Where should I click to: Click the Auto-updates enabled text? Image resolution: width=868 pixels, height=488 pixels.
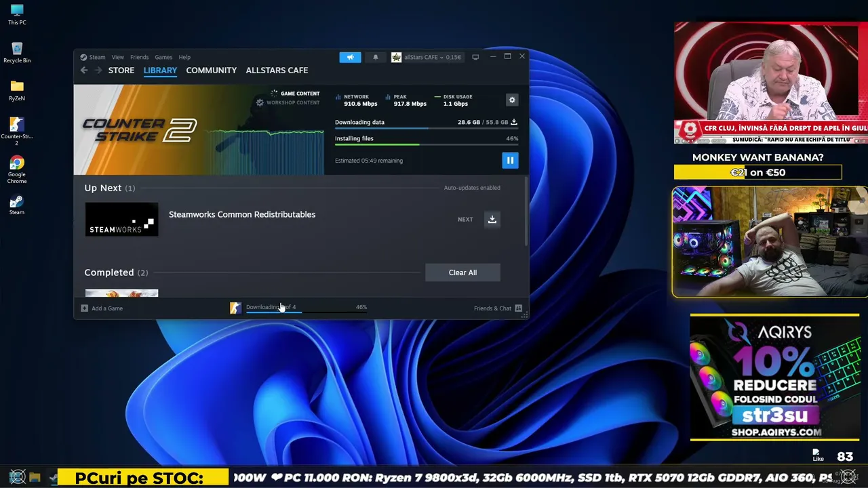(x=472, y=188)
